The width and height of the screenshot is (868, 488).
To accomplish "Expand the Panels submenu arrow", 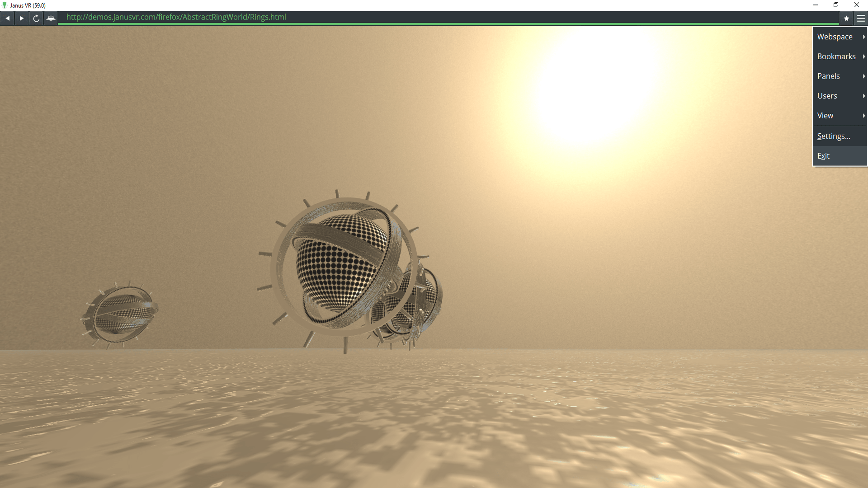I will [863, 76].
